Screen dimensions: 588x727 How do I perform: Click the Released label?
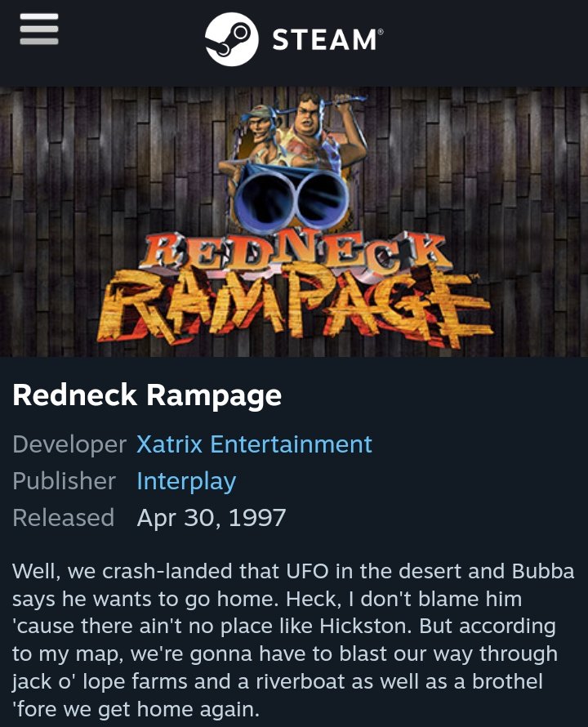pyautogui.click(x=64, y=518)
